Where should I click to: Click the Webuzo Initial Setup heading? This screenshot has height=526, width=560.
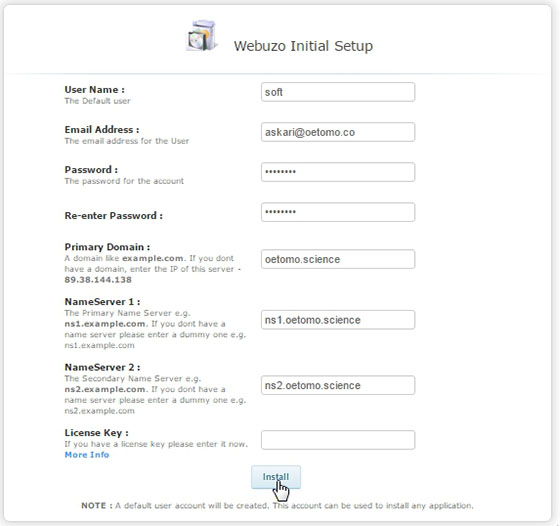(x=303, y=46)
